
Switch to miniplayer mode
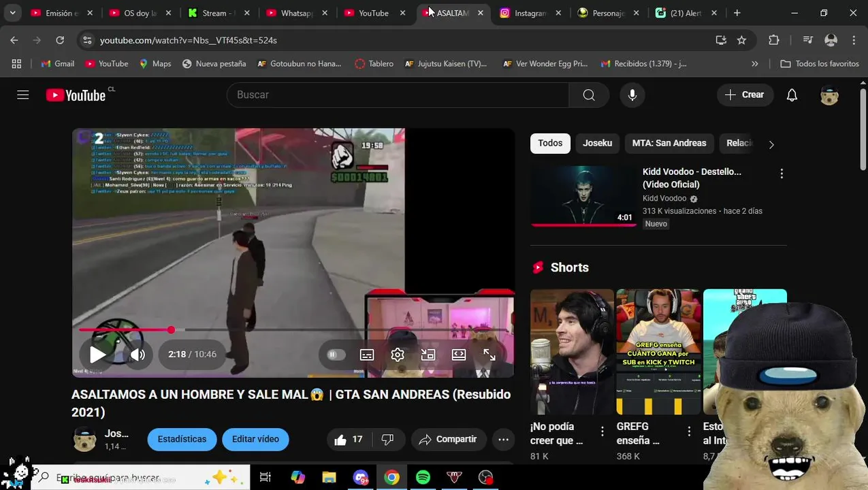coord(428,355)
